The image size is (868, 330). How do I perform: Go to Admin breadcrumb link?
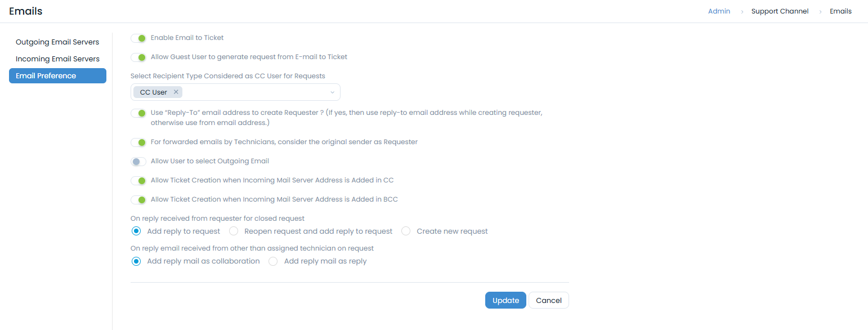pyautogui.click(x=719, y=11)
